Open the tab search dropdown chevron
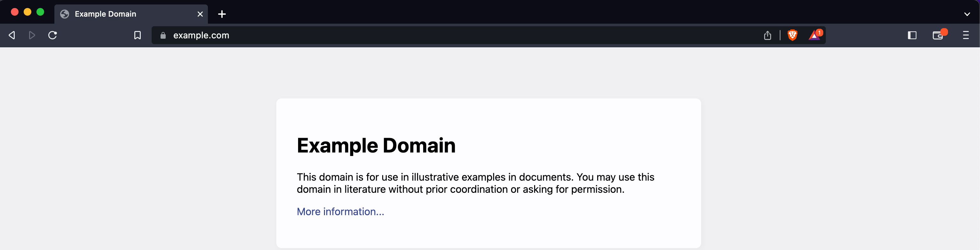The image size is (980, 250). pos(968,14)
